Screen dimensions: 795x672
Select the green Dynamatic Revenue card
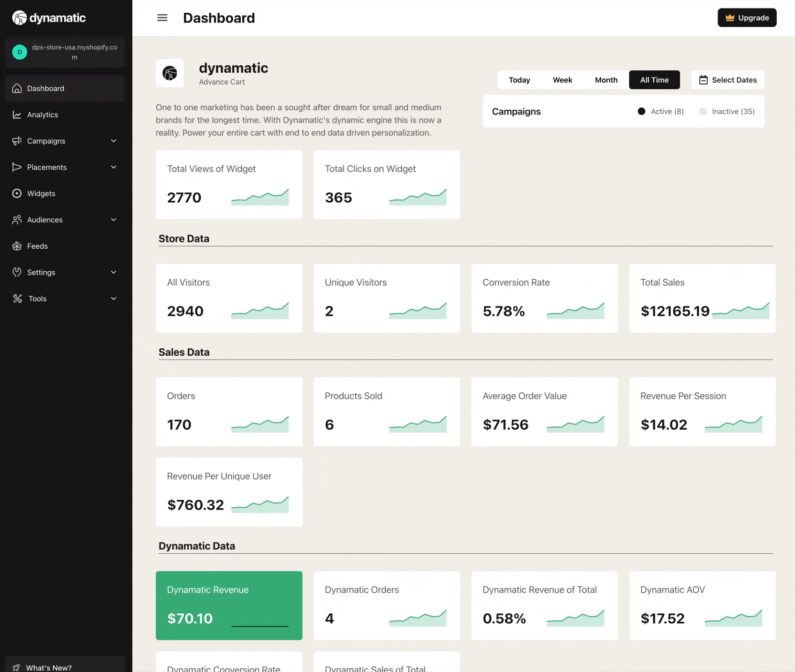coord(229,605)
